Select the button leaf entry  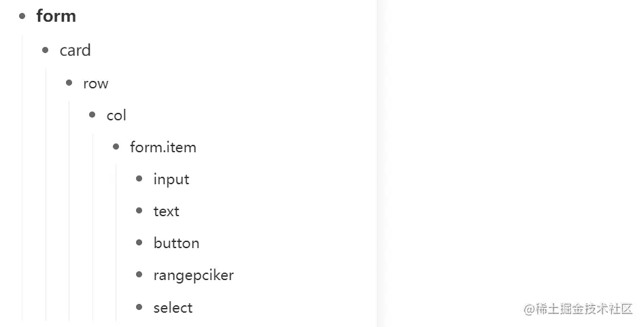click(177, 243)
